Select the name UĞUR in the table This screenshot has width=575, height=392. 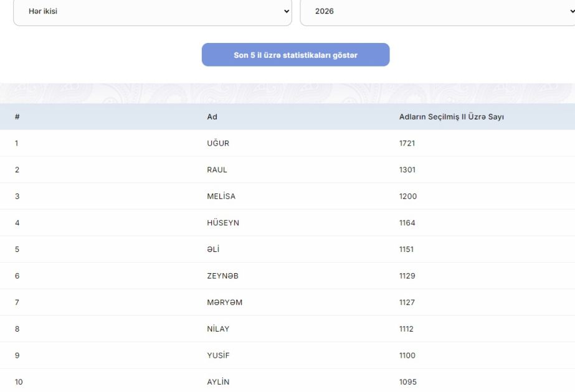tap(218, 143)
